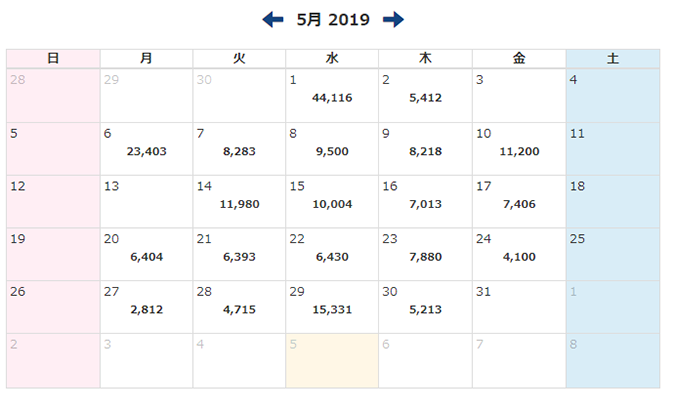Select May 2 with value 5,412
The image size is (674, 410).
click(x=425, y=96)
